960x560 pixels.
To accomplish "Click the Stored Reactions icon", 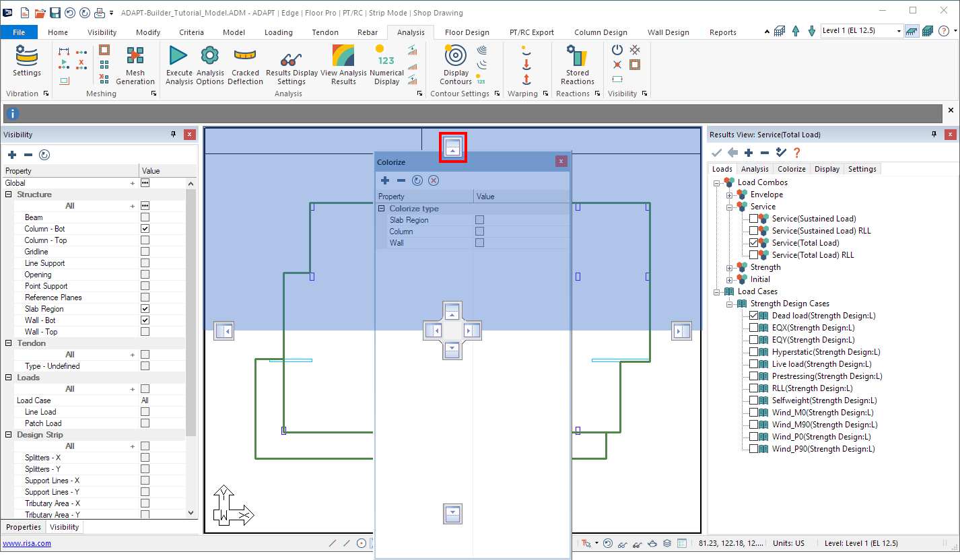I will 577,56.
